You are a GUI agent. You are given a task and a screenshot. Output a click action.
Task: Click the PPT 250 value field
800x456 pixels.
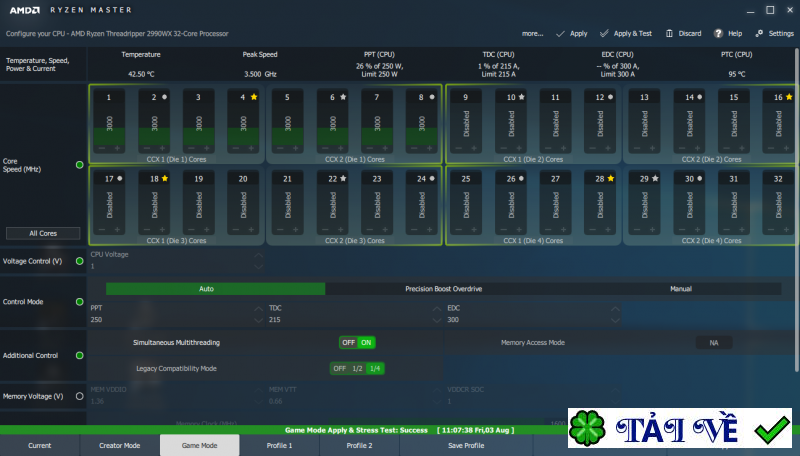coord(172,320)
